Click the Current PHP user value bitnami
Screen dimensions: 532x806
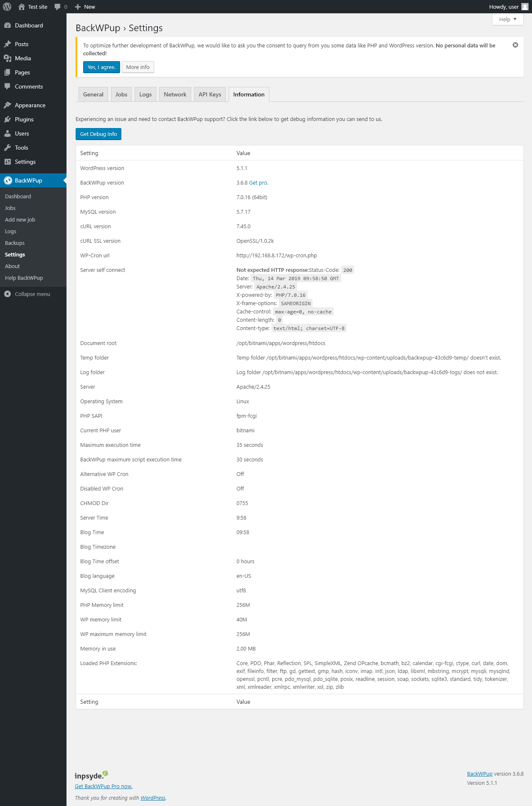[x=246, y=431]
